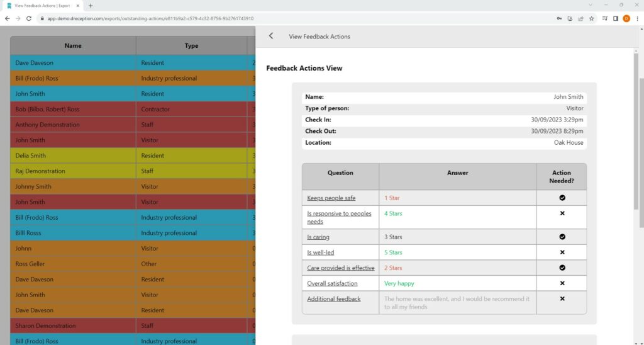Open the Additional feedback question link

[333, 299]
